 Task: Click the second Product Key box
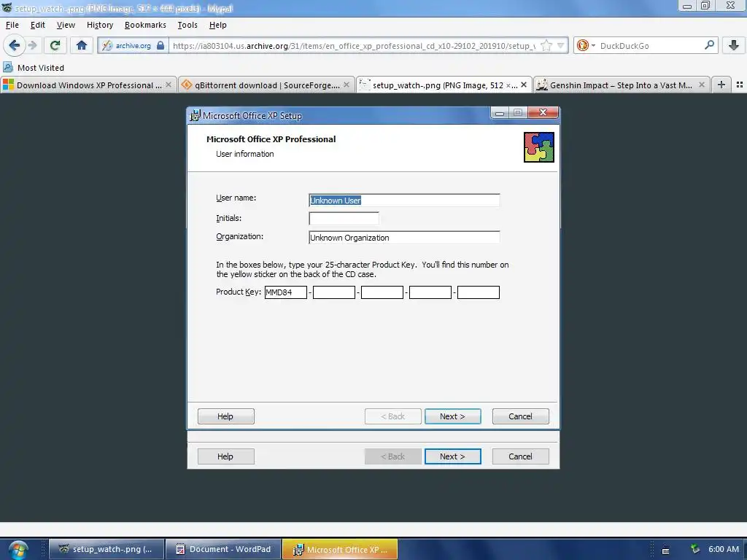click(333, 292)
